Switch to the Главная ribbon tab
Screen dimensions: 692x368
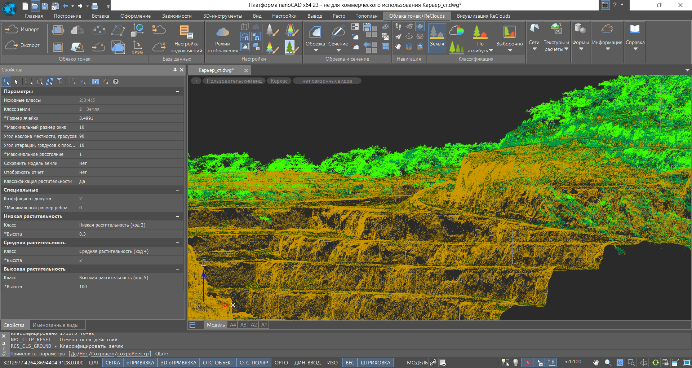[x=34, y=16]
